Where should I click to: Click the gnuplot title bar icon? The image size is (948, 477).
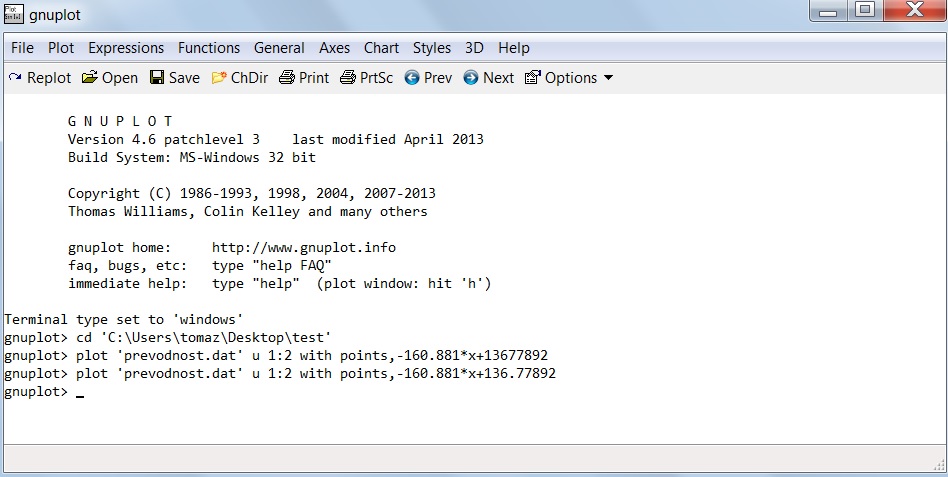[x=13, y=13]
